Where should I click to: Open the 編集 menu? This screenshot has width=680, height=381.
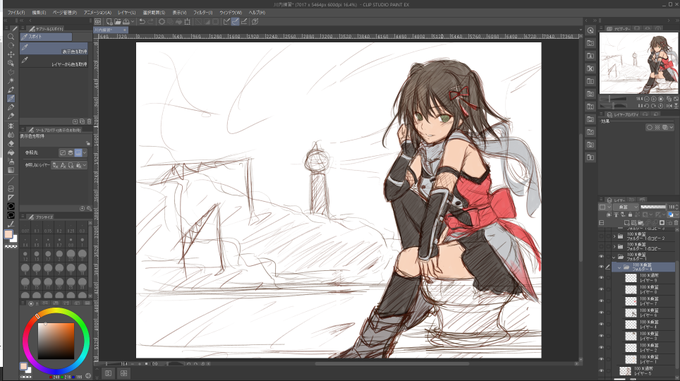(x=39, y=13)
